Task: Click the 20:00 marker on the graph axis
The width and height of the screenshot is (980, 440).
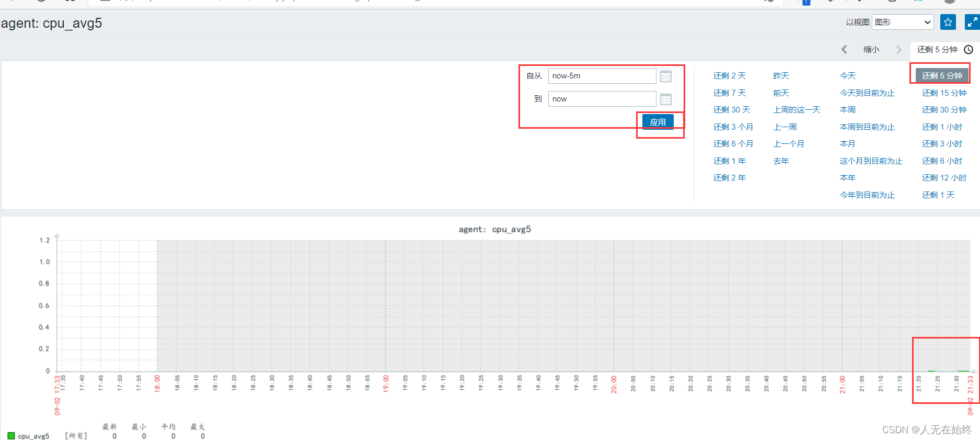Action: click(614, 383)
